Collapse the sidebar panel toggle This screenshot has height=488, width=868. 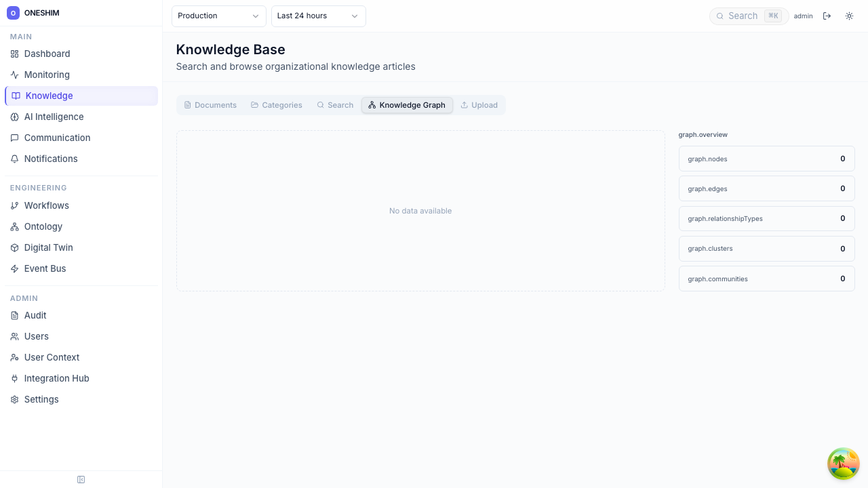(81, 480)
